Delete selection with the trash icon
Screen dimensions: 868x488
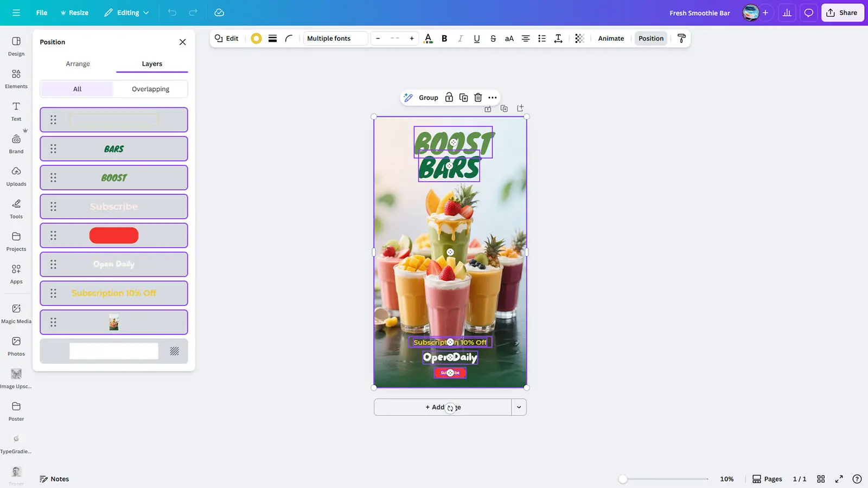pos(478,98)
